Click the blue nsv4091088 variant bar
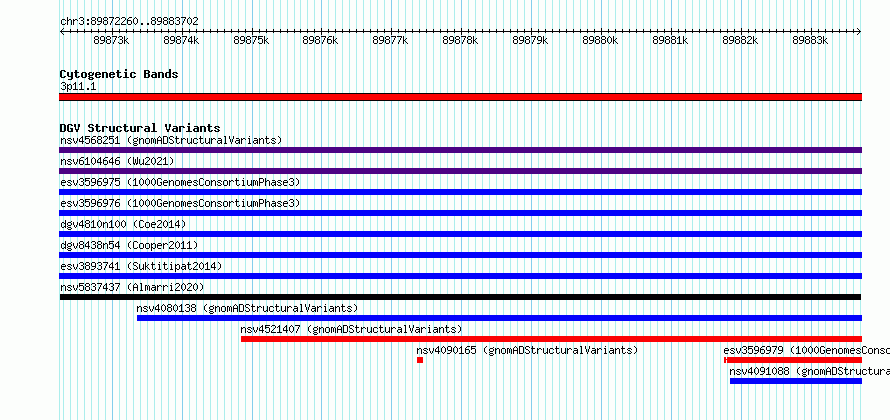The image size is (890, 420). (x=796, y=381)
